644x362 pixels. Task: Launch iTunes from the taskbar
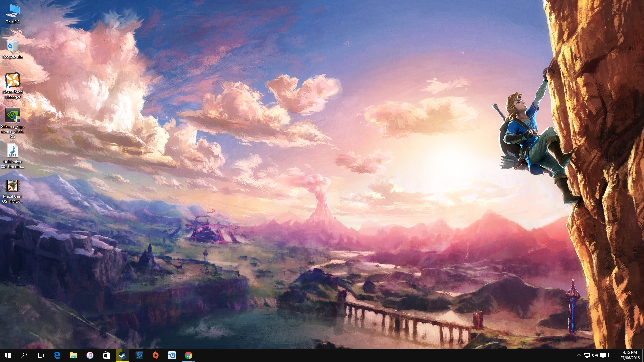pyautogui.click(x=90, y=355)
